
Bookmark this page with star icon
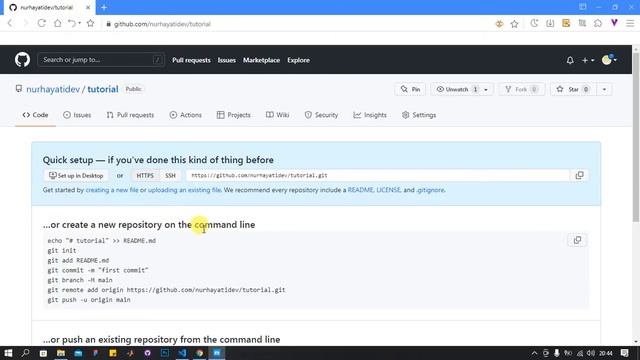point(514,24)
